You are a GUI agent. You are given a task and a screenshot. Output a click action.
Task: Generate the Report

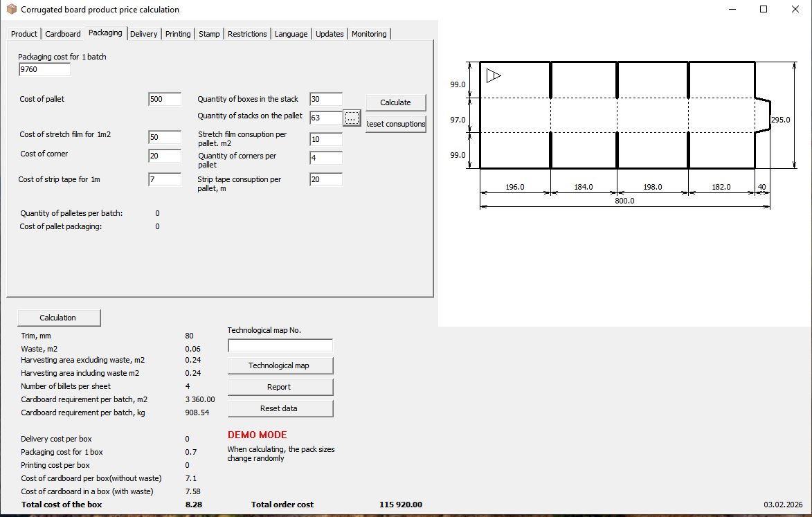coord(280,386)
